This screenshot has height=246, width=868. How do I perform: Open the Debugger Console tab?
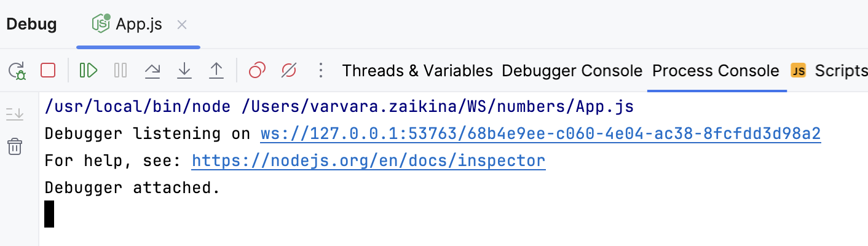point(572,71)
